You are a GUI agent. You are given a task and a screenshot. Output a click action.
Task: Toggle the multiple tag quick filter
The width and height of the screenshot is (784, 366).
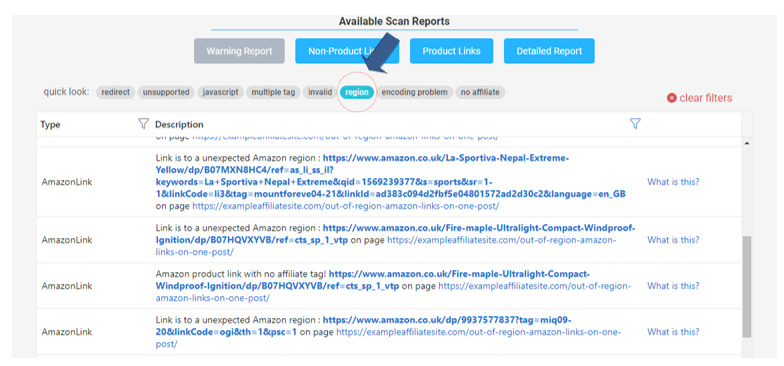[274, 92]
